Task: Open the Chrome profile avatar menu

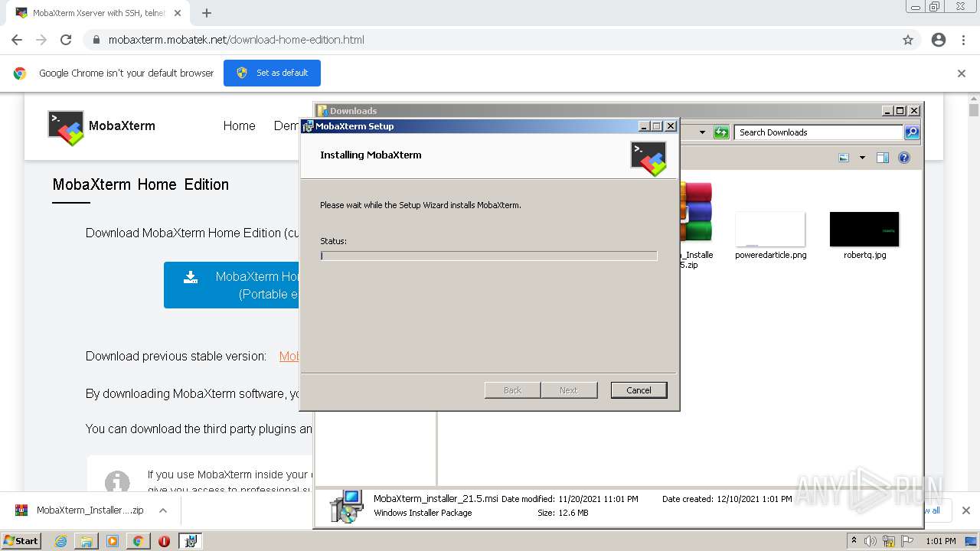Action: tap(939, 40)
